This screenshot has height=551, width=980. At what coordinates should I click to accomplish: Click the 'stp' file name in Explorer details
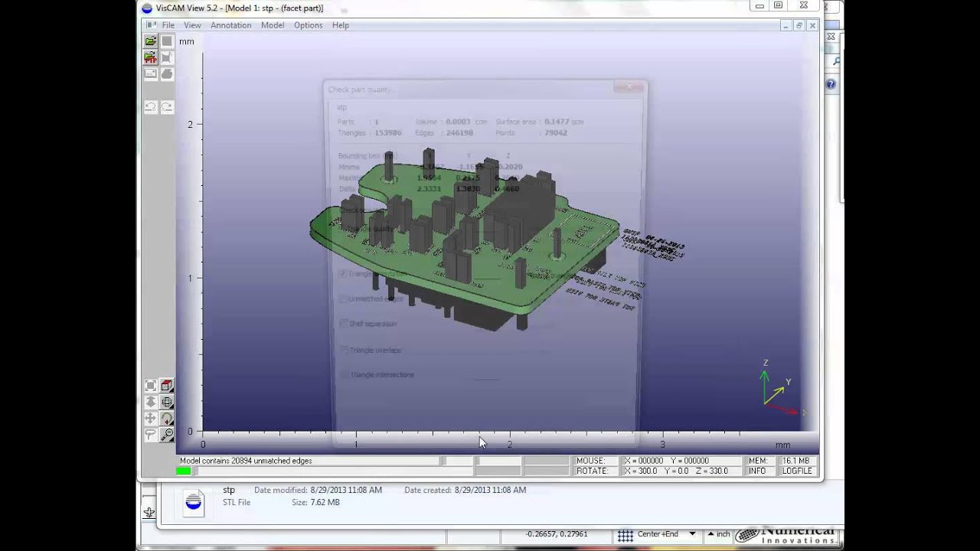[229, 490]
